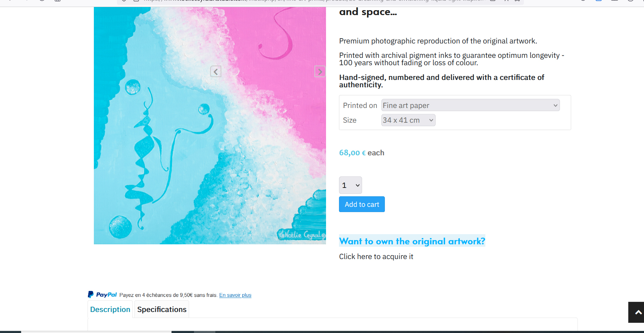Image resolution: width=644 pixels, height=333 pixels.
Task: Click the scroll-to-top arrow button
Action: point(637,312)
